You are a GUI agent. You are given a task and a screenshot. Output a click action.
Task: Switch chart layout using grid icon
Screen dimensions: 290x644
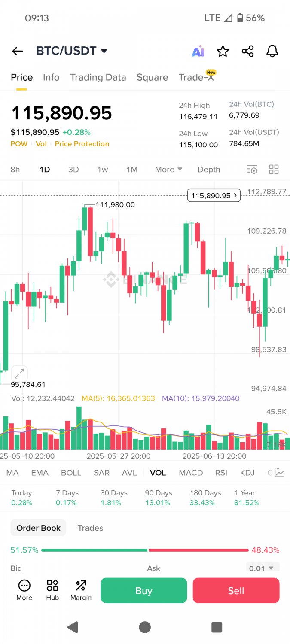[274, 169]
